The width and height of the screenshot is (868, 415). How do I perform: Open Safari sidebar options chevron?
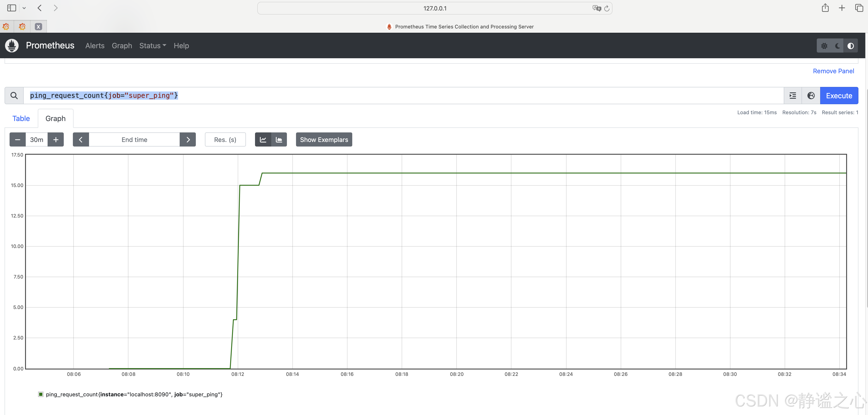(24, 8)
